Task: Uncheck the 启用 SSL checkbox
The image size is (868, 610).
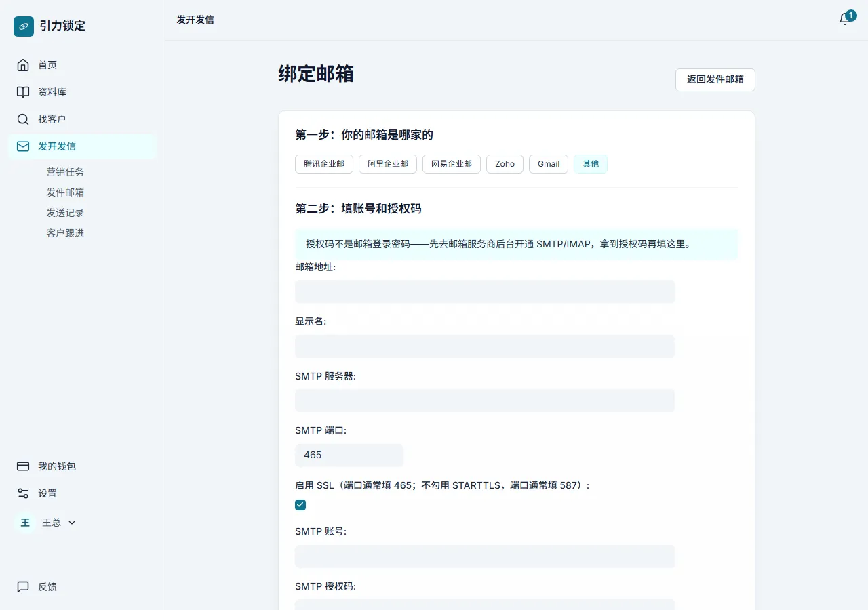Action: pos(300,505)
